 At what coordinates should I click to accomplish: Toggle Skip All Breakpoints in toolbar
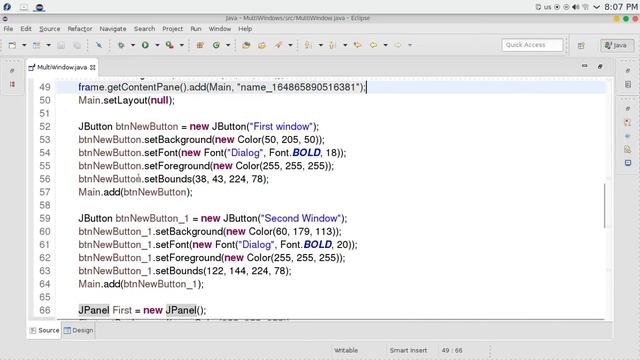[x=99, y=45]
